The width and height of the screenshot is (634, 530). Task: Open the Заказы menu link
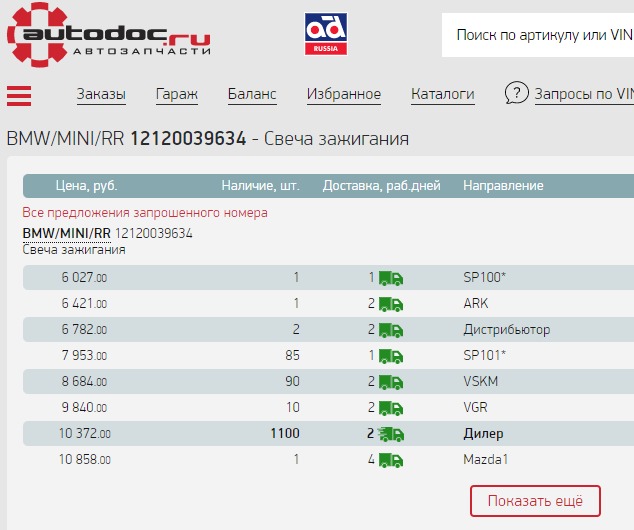[101, 94]
